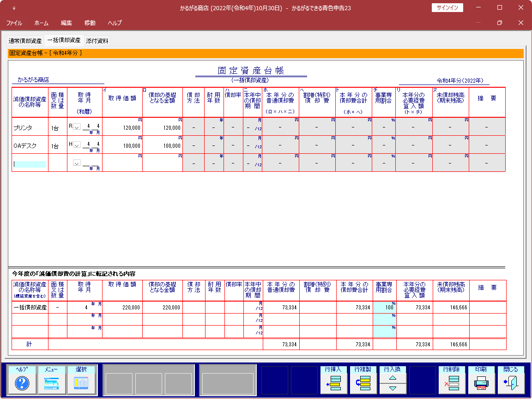Switch to 添付資料 tab
Viewport: 532px width, 399px height.
pyautogui.click(x=97, y=41)
